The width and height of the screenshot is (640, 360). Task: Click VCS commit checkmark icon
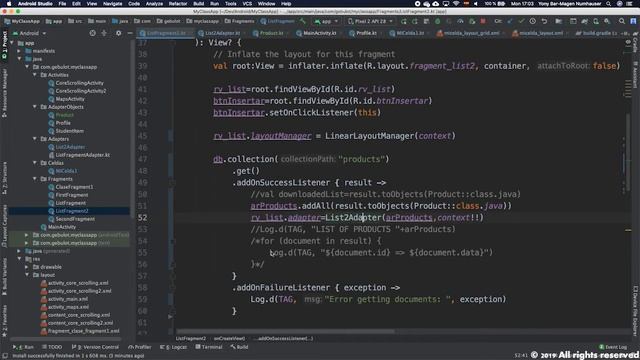521,21
